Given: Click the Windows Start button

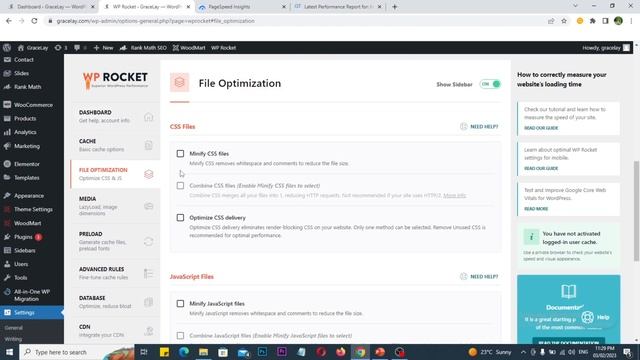Looking at the screenshot, I should (x=9, y=352).
